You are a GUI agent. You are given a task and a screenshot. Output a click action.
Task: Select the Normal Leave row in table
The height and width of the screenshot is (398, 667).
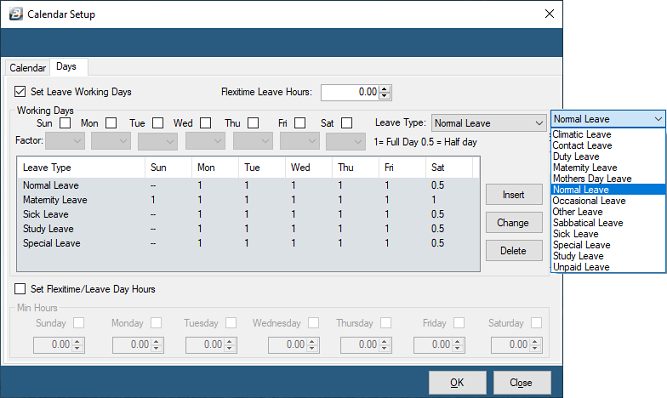[x=248, y=185]
